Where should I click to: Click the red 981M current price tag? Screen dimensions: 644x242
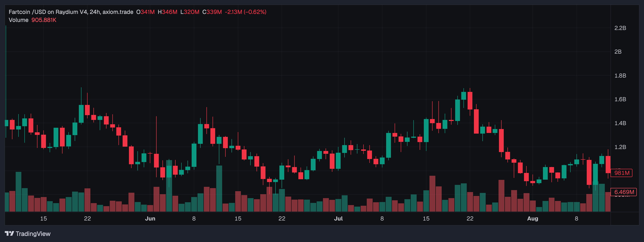point(622,173)
